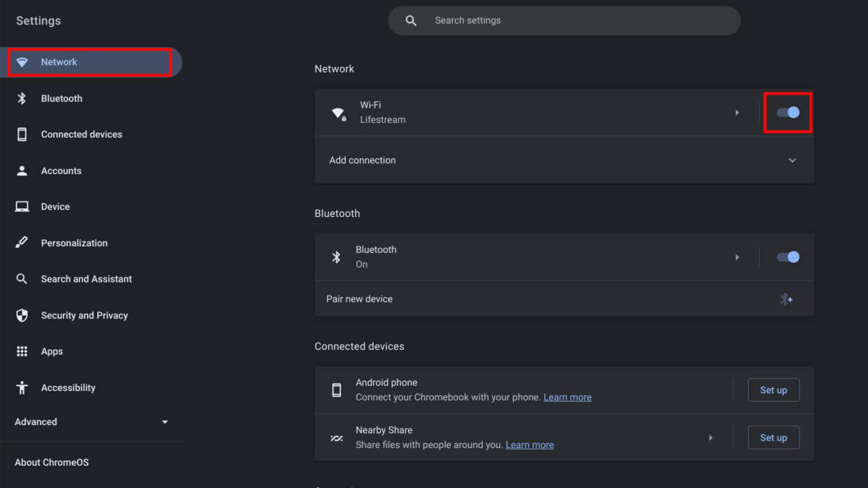
Task: Open Security and Privacy shield icon
Action: pos(21,314)
